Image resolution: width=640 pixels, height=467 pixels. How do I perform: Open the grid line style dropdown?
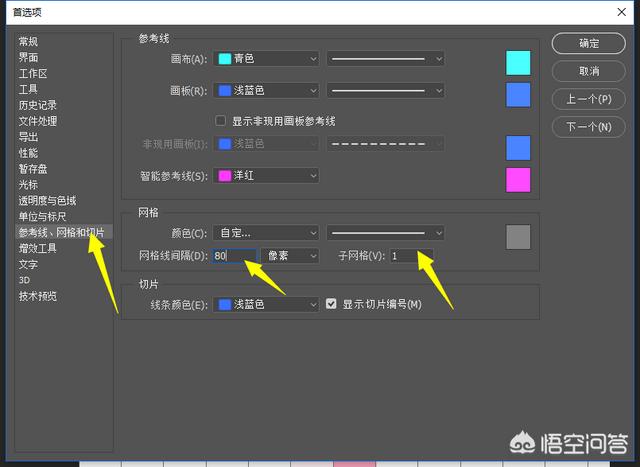(x=385, y=233)
